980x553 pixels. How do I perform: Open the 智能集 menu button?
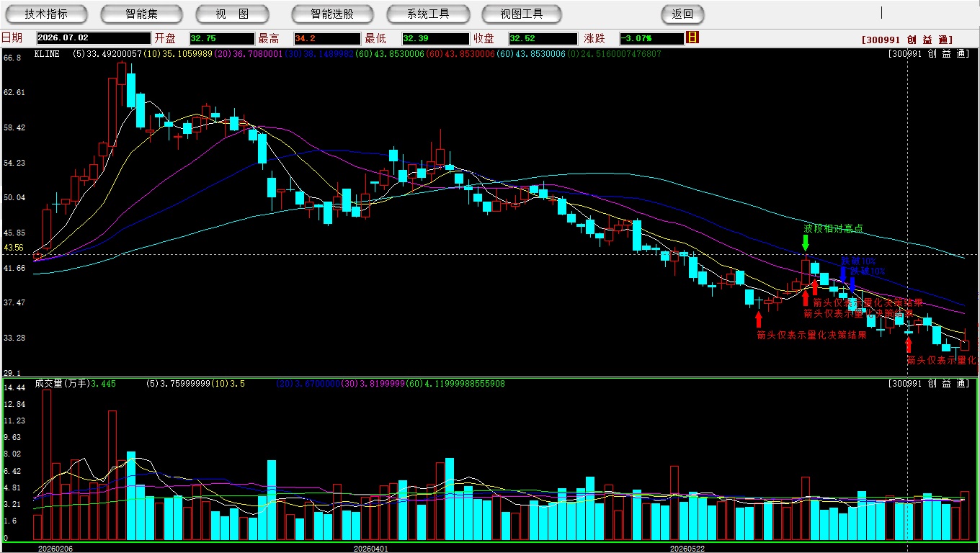[x=141, y=14]
